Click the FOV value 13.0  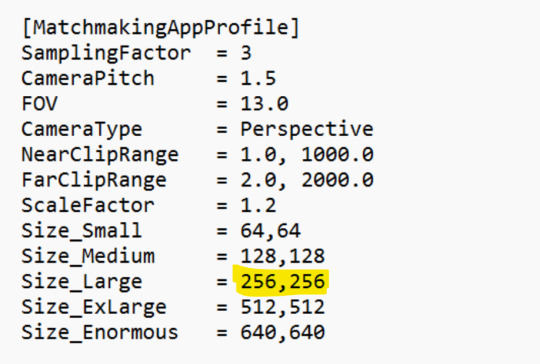[x=264, y=104]
